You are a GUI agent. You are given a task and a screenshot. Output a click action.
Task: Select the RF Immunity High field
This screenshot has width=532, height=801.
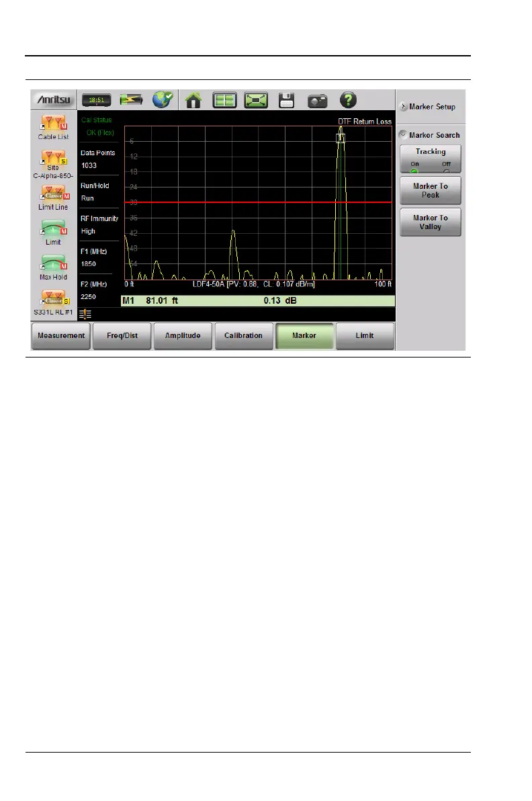[99, 224]
